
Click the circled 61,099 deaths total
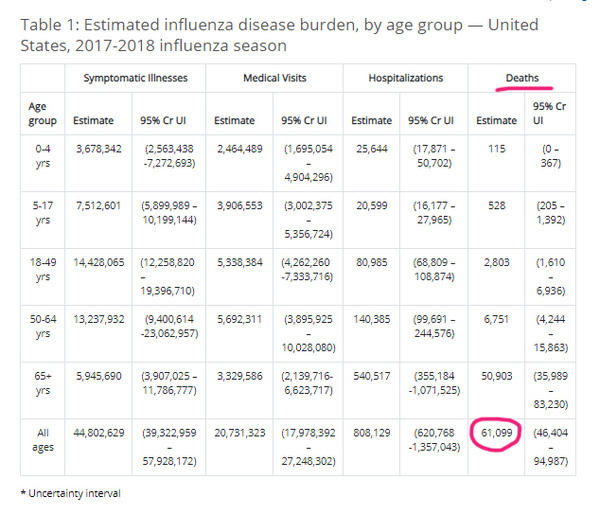click(495, 435)
